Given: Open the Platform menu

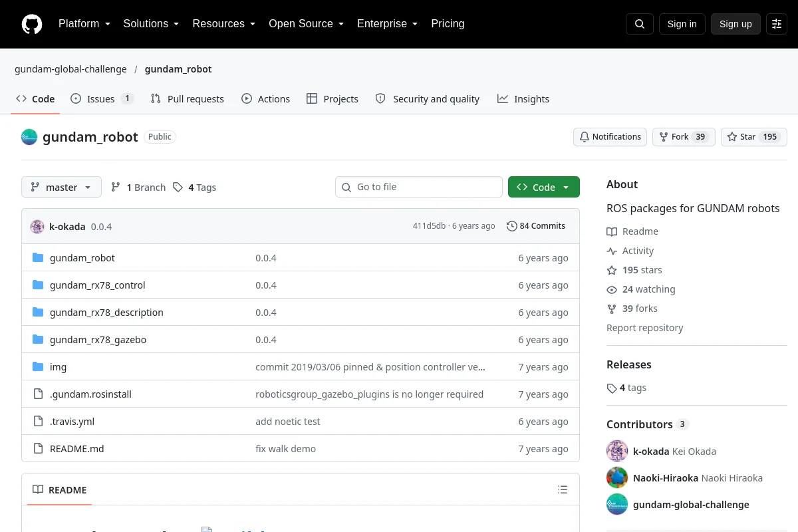Looking at the screenshot, I should [x=84, y=24].
